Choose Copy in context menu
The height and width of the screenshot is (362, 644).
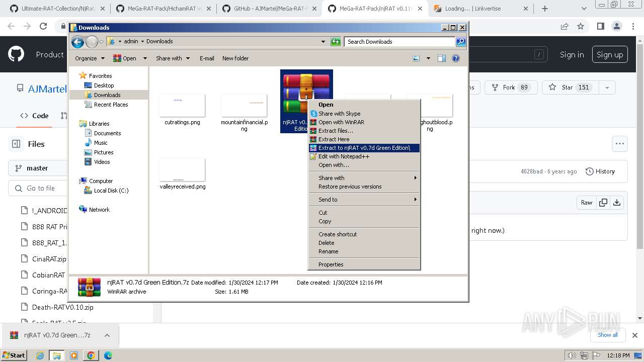364,221
